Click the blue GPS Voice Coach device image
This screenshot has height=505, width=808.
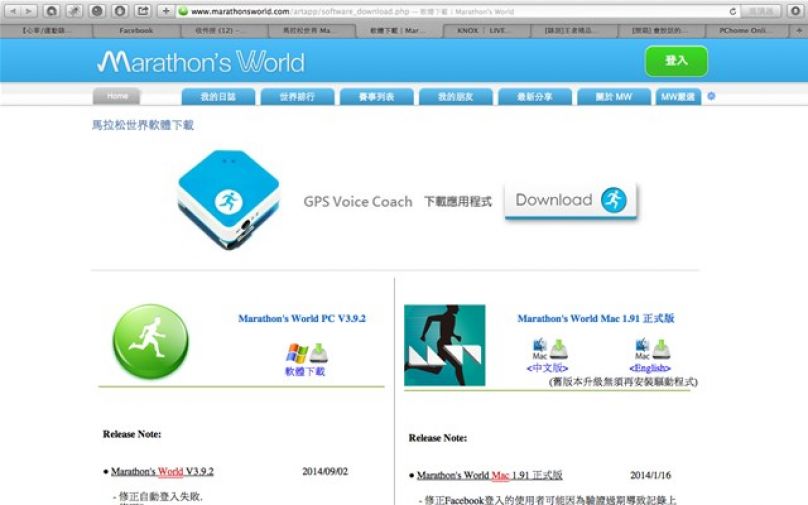[x=229, y=199]
